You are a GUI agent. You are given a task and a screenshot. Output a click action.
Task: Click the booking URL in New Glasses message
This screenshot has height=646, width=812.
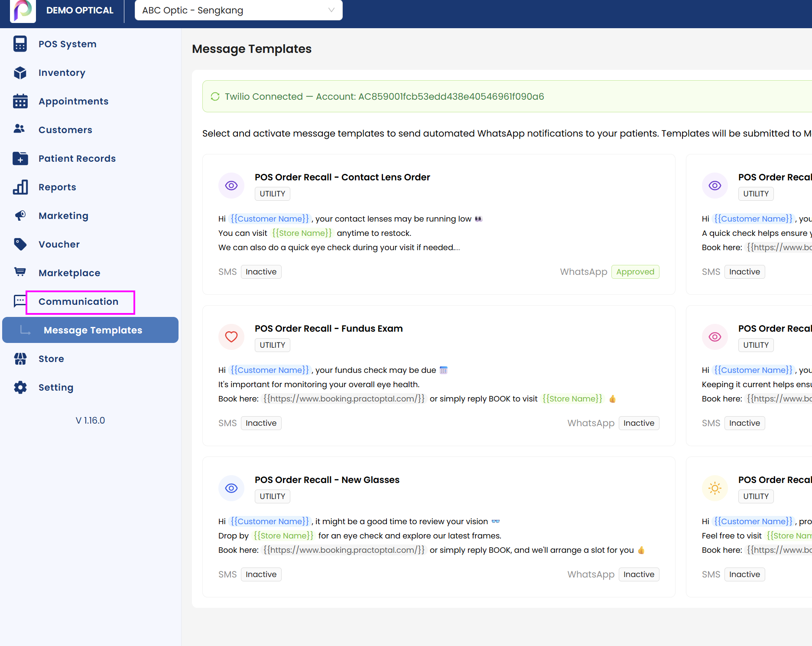click(x=344, y=550)
